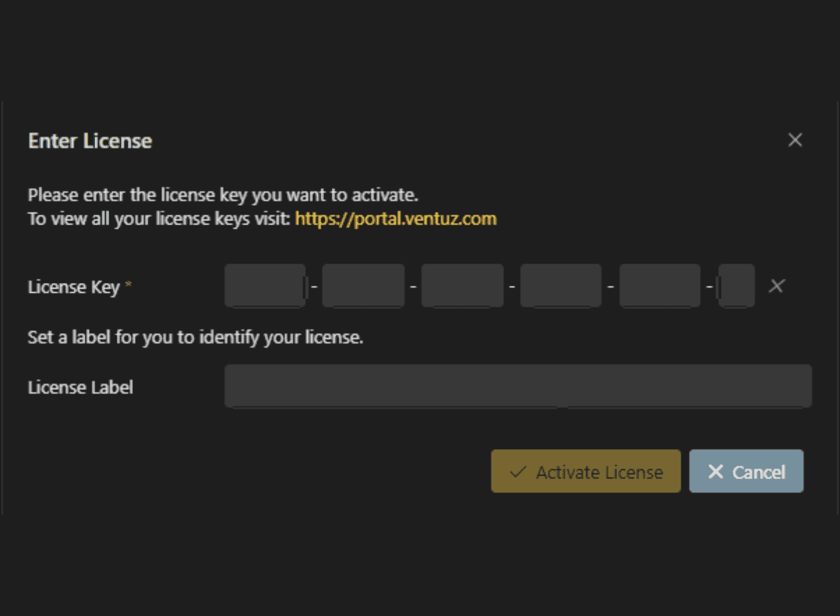The height and width of the screenshot is (616, 840).
Task: Open the portal.ventuz.com link
Action: click(x=396, y=219)
